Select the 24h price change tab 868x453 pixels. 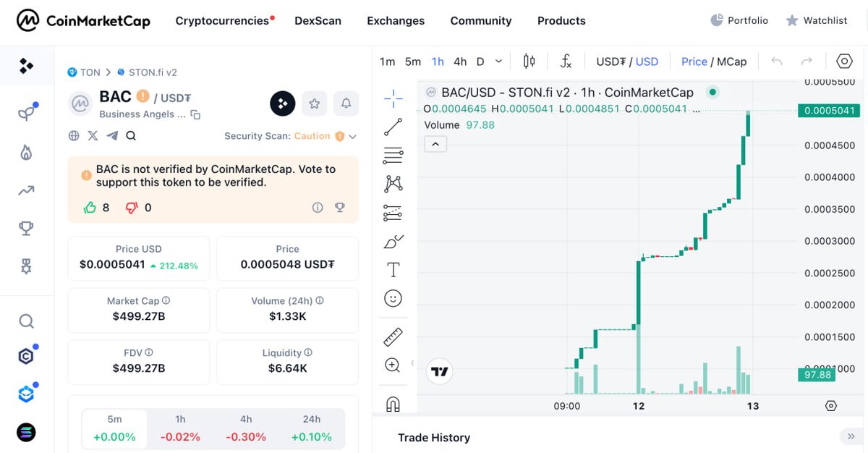coord(312,428)
